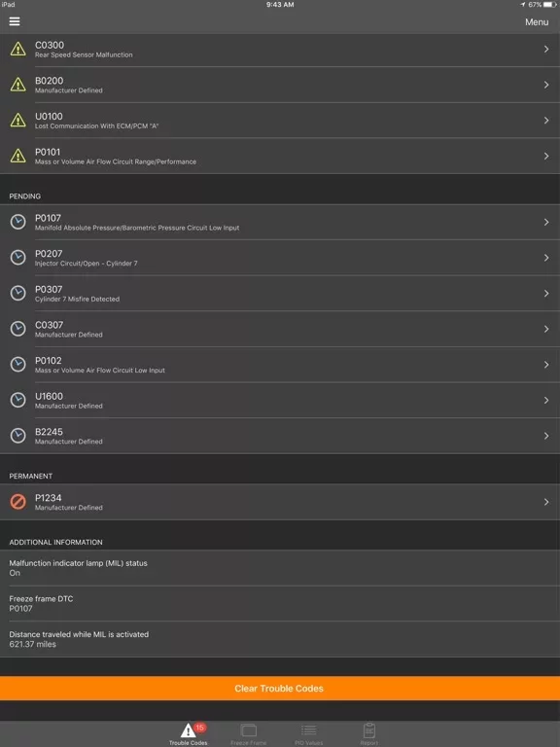Image resolution: width=560 pixels, height=747 pixels.
Task: Open the U1600 row disclosure arrow
Action: coord(546,400)
